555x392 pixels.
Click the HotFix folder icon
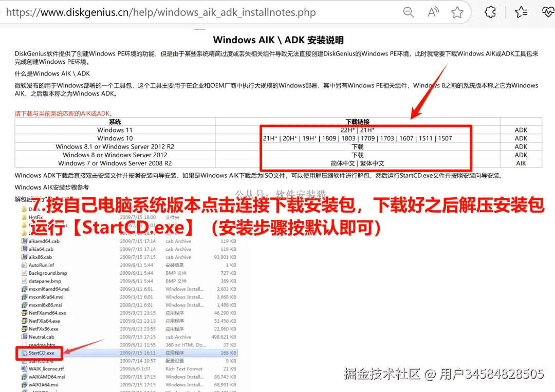(24, 217)
